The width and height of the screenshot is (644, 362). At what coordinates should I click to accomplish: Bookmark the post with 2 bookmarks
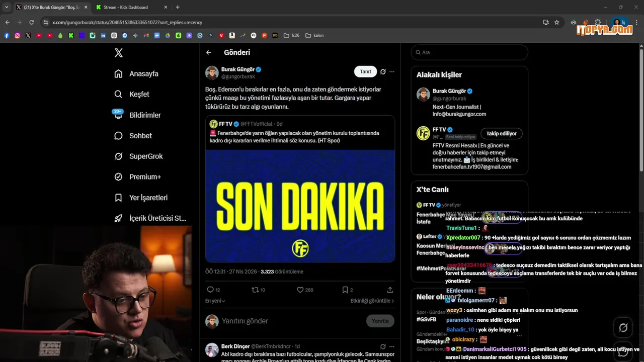point(345,290)
